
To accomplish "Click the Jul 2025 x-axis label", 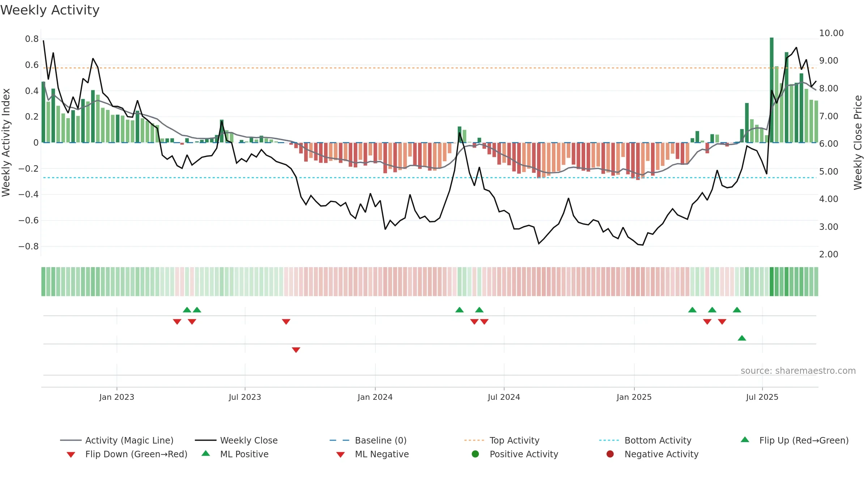I will pos(762,397).
